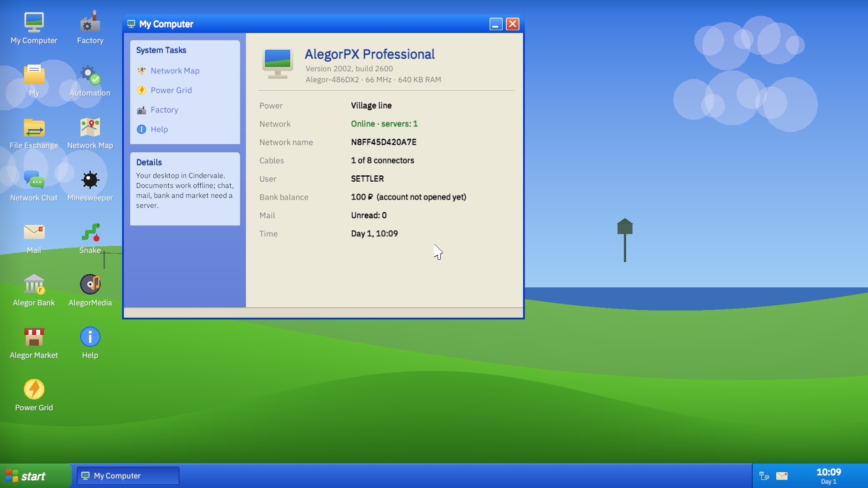Click the '1 of 8 connectors' value
868x488 pixels.
click(x=382, y=160)
